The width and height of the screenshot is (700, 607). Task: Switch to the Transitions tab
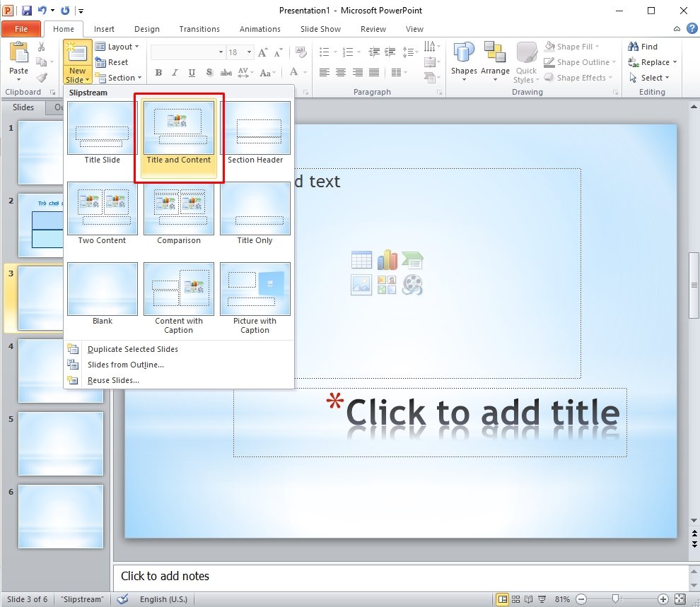199,29
